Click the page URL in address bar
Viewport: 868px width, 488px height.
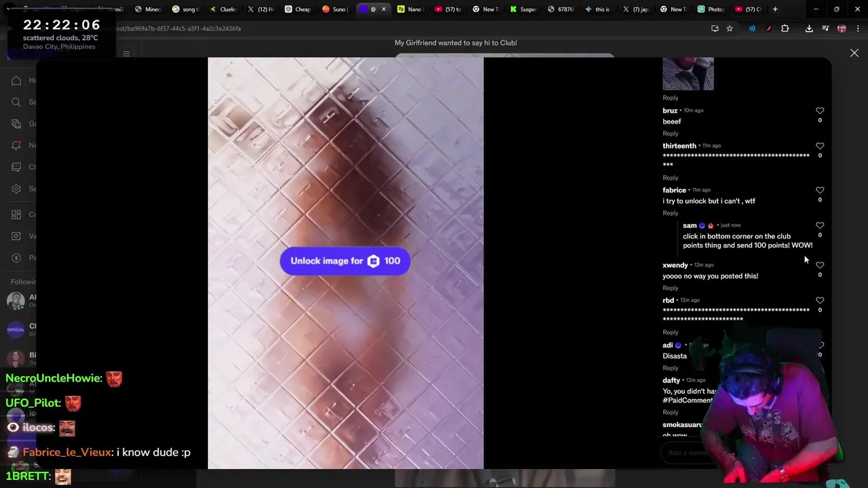point(178,28)
